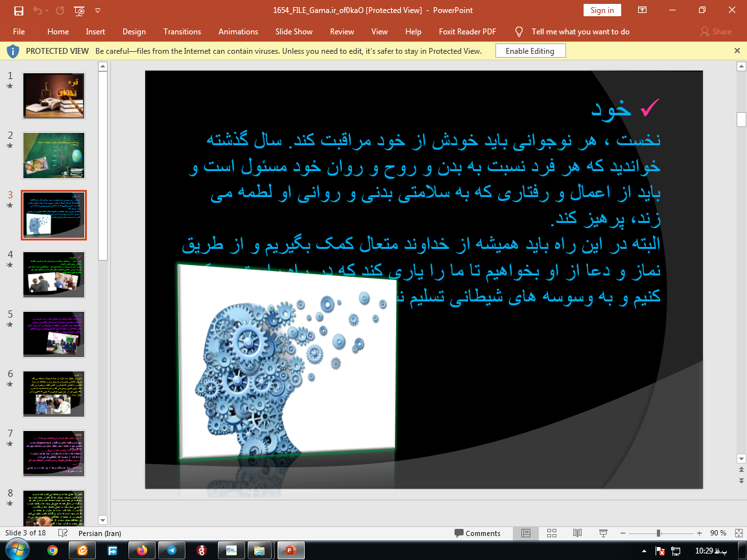Select slide 5 thumbnail

[x=53, y=334]
